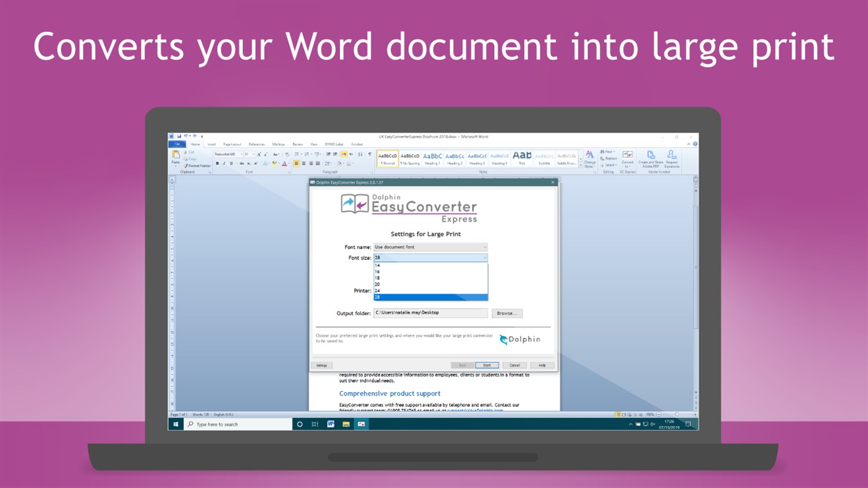Image resolution: width=868 pixels, height=488 pixels.
Task: Toggle Strikethrough formatting in Word
Action: pos(242,163)
